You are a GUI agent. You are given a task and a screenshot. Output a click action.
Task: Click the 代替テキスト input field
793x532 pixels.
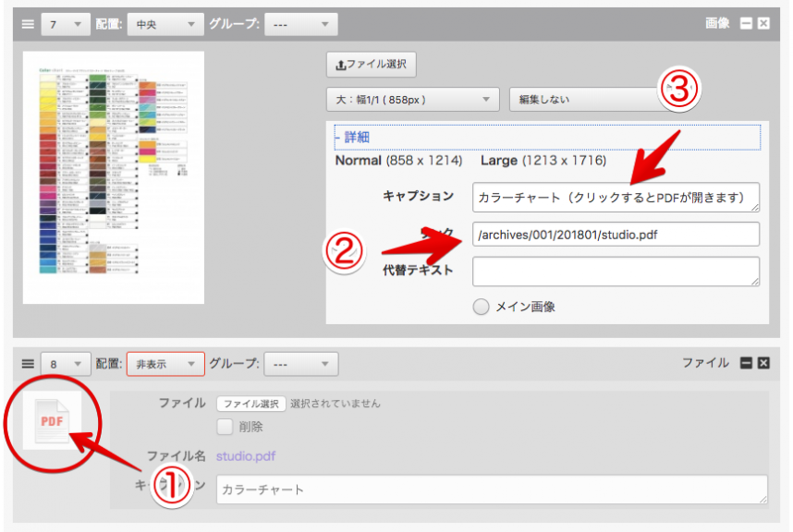tap(616, 272)
